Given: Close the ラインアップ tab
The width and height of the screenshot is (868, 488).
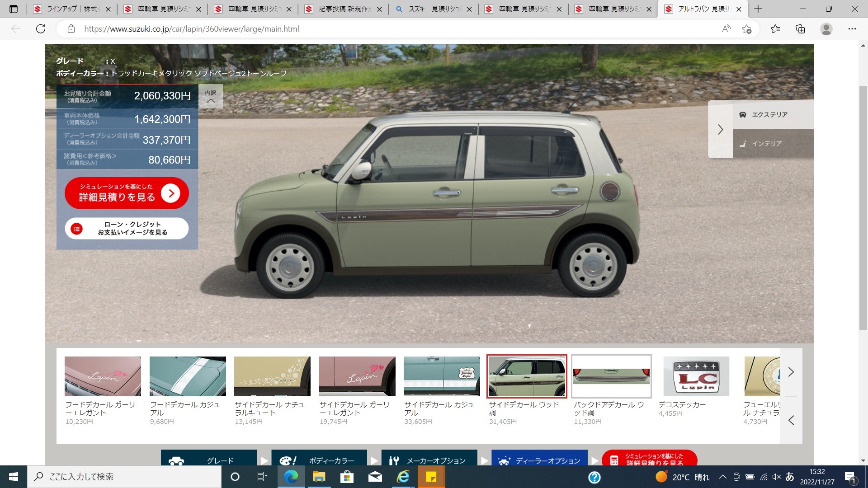Looking at the screenshot, I should (x=108, y=9).
